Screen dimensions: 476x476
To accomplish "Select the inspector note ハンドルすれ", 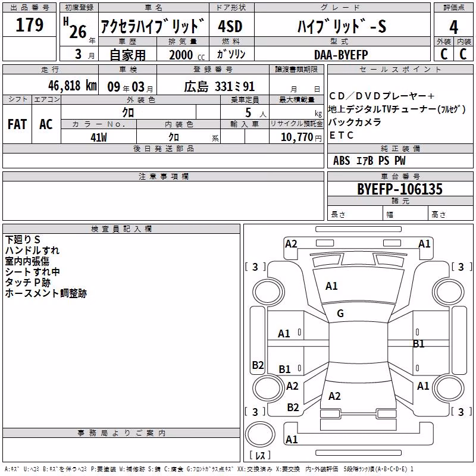I will (x=32, y=250).
